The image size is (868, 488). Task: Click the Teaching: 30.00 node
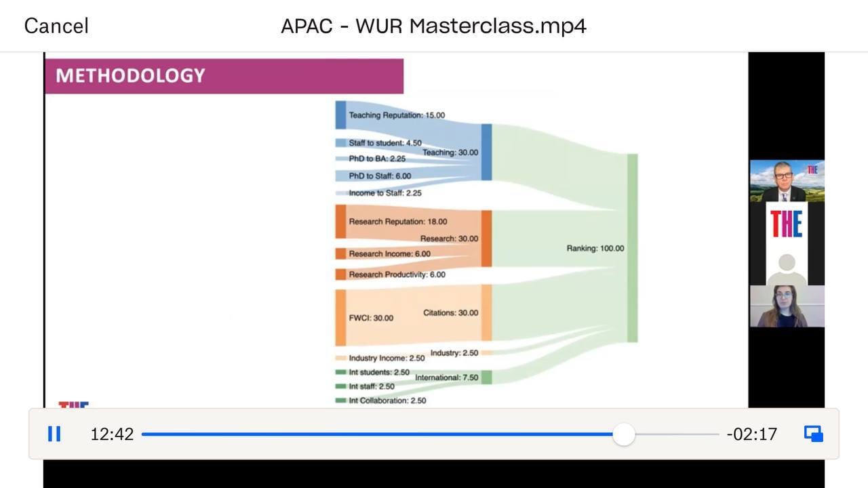point(486,152)
